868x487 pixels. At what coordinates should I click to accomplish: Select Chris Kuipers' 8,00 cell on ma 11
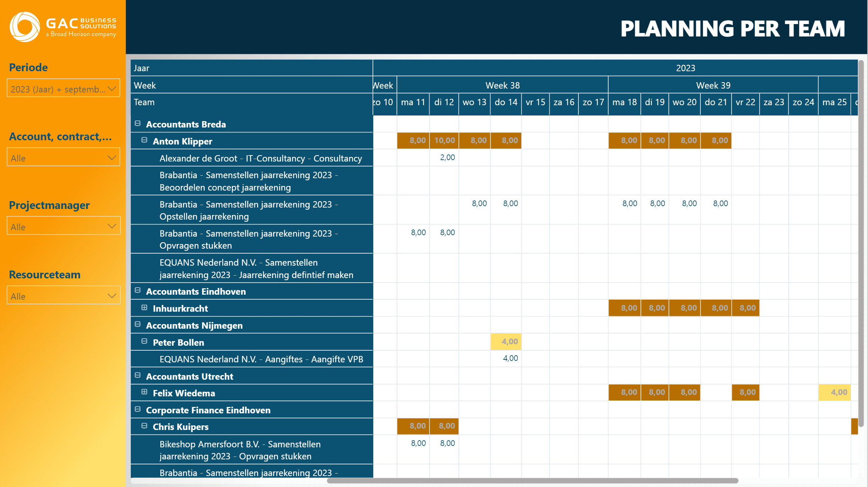pyautogui.click(x=413, y=426)
